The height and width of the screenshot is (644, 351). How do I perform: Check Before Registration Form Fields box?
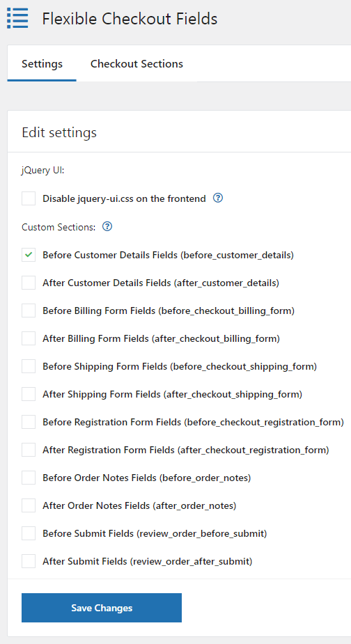coord(29,422)
